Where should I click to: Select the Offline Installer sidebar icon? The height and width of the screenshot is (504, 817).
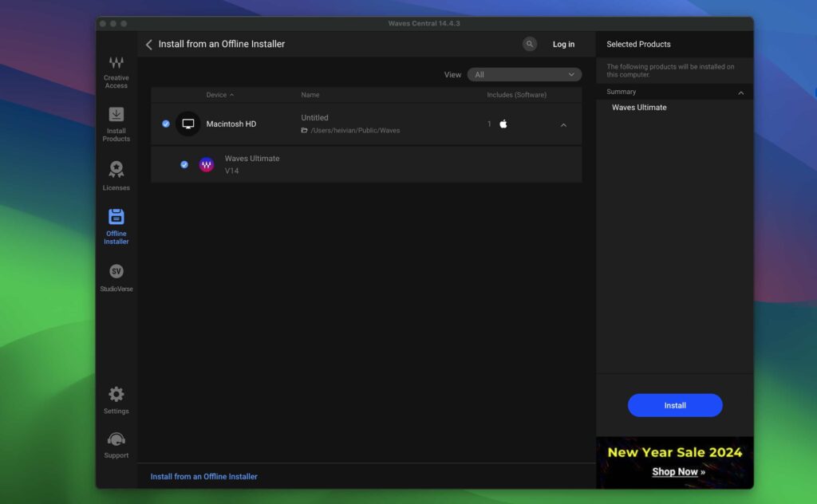116,223
